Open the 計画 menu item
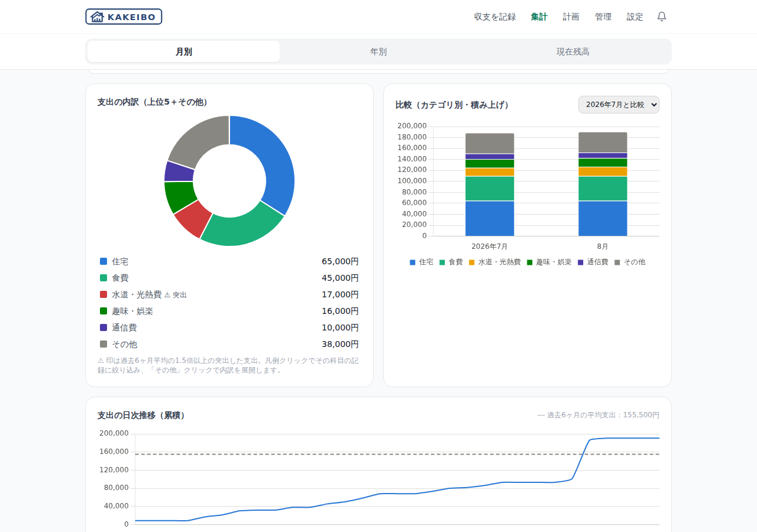757x532 pixels. [571, 17]
